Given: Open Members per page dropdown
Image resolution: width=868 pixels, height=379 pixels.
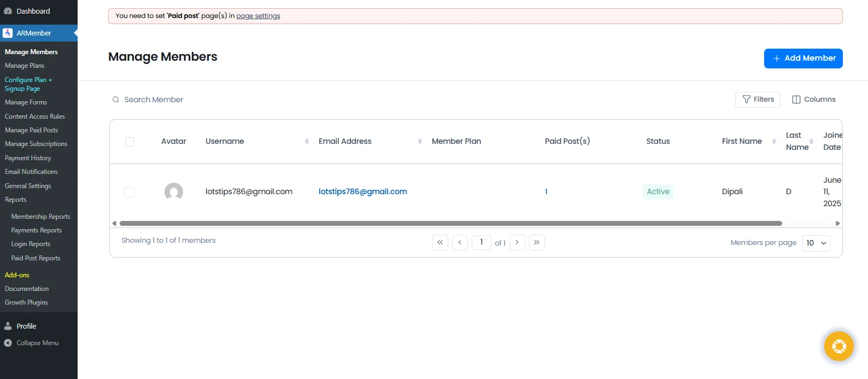Looking at the screenshot, I should pos(817,243).
